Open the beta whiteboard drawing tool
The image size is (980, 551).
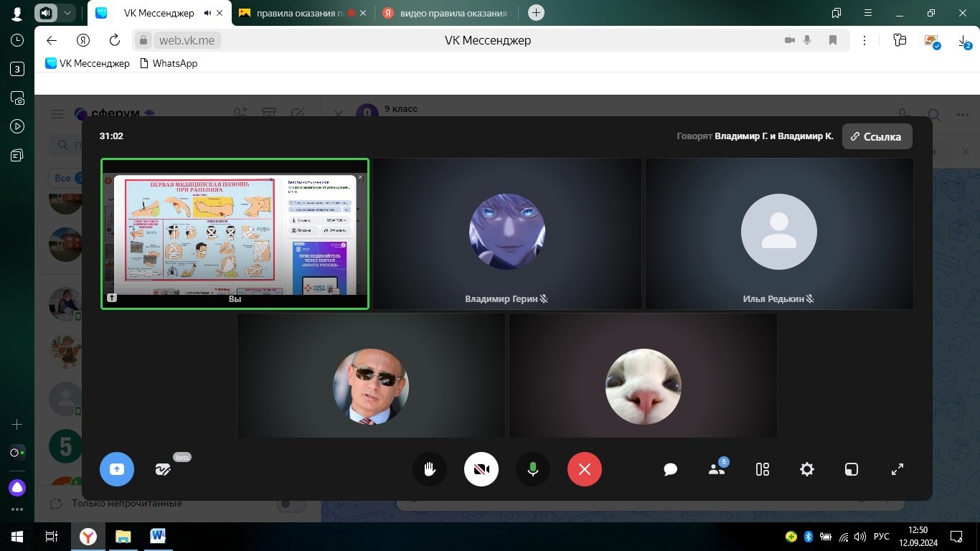click(163, 469)
